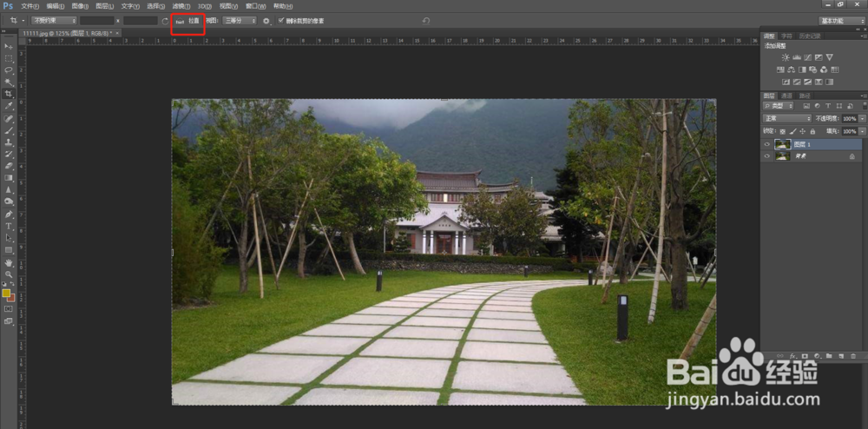This screenshot has width=868, height=429.
Task: Add Channel Mixer adjustment
Action: click(824, 69)
